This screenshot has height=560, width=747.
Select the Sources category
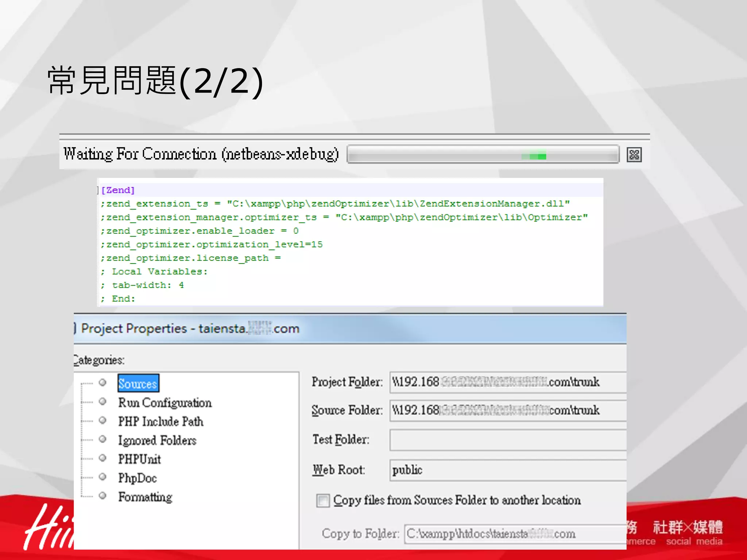(138, 384)
